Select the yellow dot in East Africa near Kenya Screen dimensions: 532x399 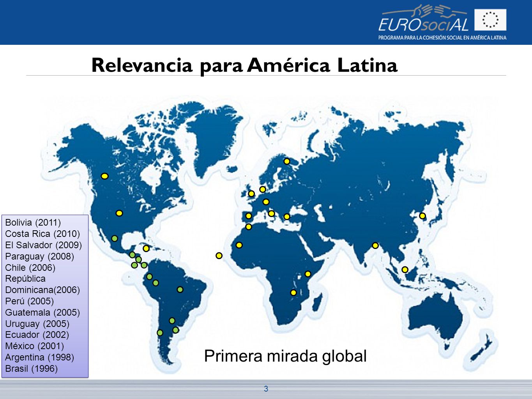[x=308, y=274]
